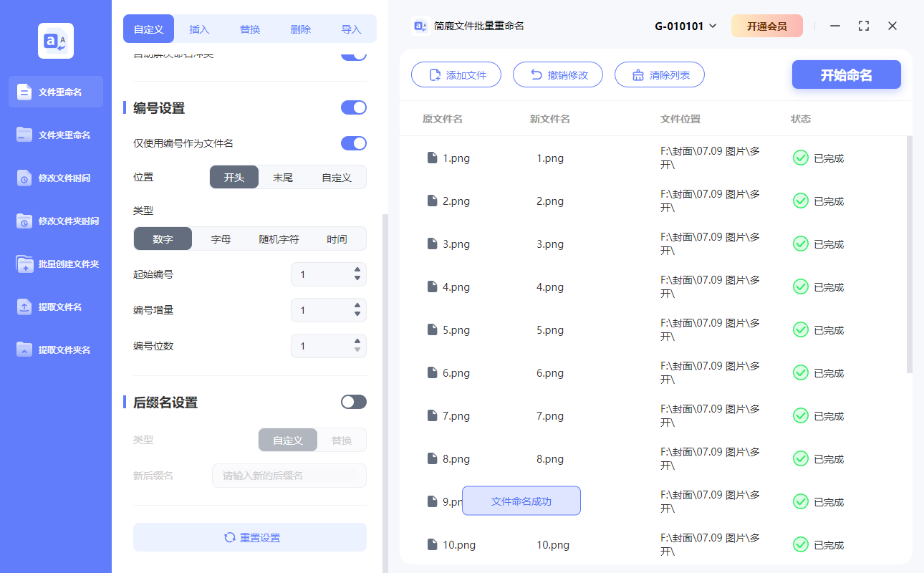Increase the 编号增量 value
924x573 pixels.
pos(357,306)
